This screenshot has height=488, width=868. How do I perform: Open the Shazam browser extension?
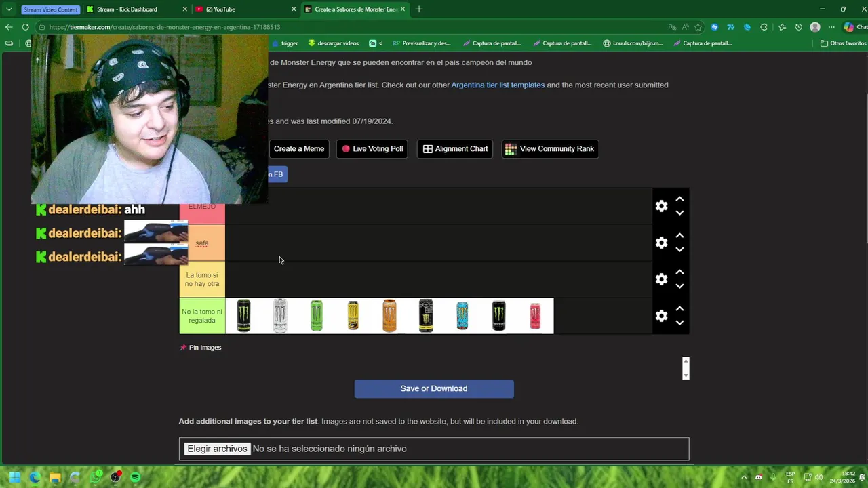[x=715, y=27]
